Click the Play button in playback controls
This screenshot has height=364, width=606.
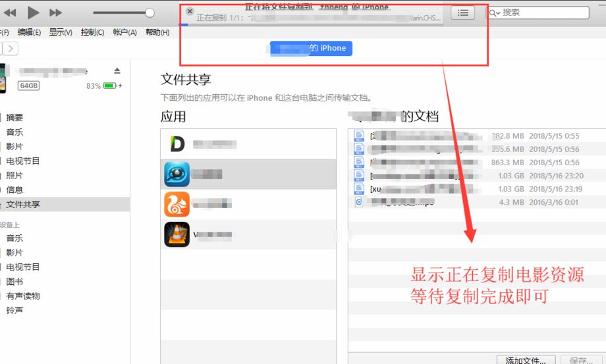click(x=34, y=13)
